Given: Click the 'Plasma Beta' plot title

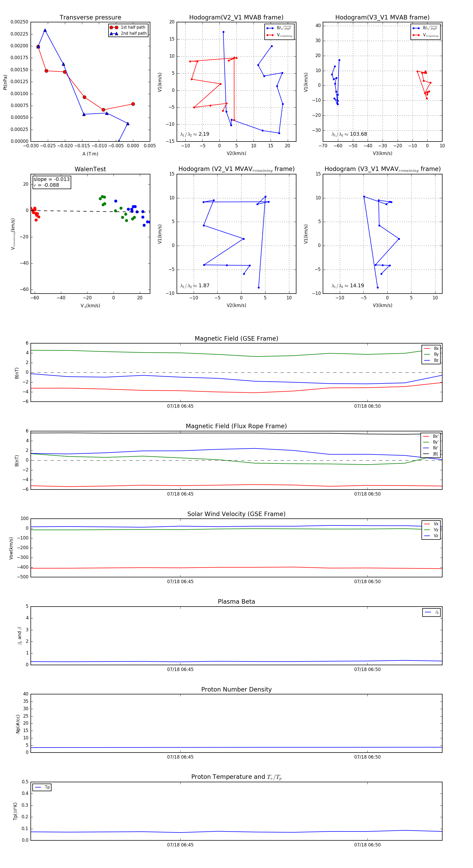Looking at the screenshot, I should click(236, 602).
